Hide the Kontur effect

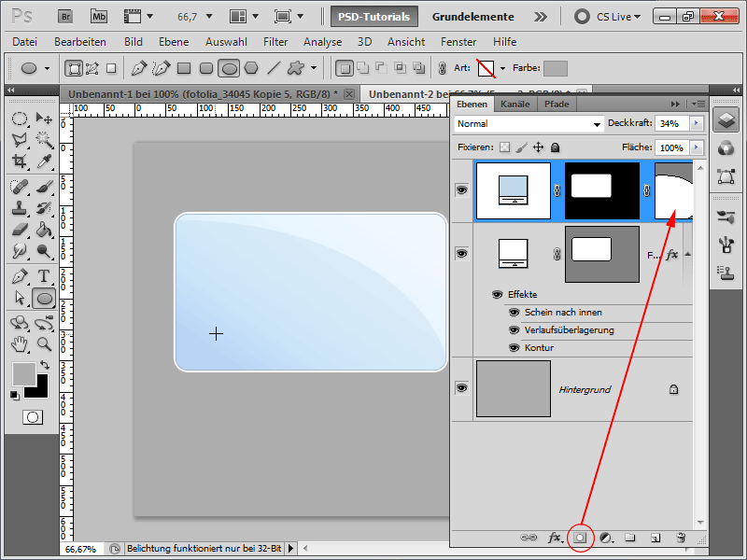click(x=514, y=347)
